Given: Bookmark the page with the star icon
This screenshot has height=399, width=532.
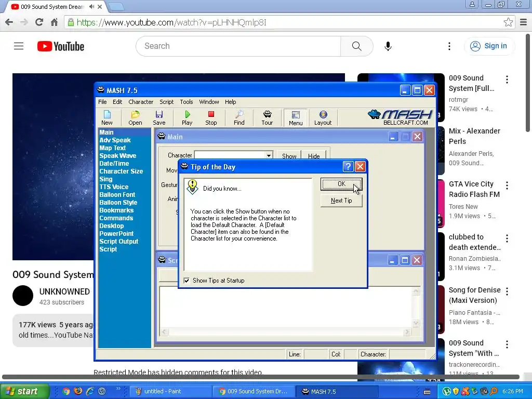Looking at the screenshot, I should [508, 22].
